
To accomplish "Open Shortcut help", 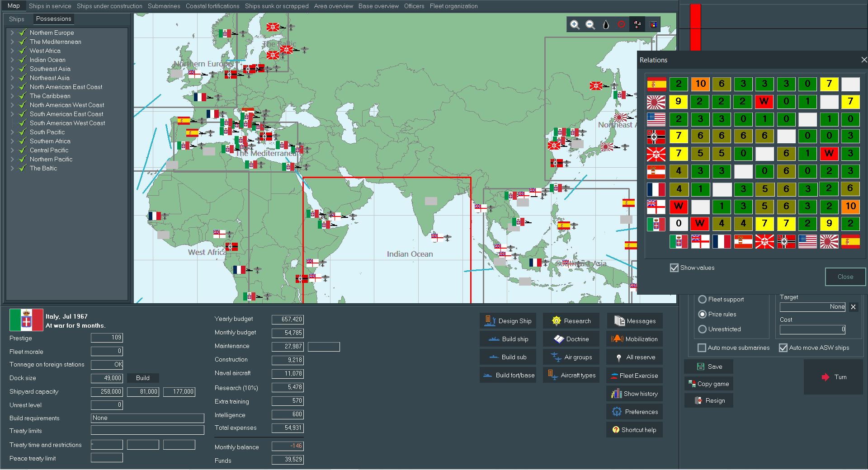I will [634, 430].
